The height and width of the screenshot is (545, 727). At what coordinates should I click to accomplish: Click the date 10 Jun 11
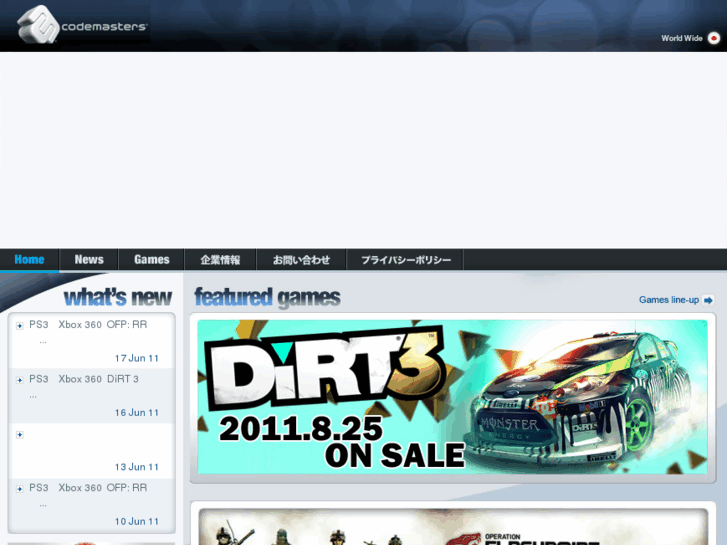[x=137, y=521]
